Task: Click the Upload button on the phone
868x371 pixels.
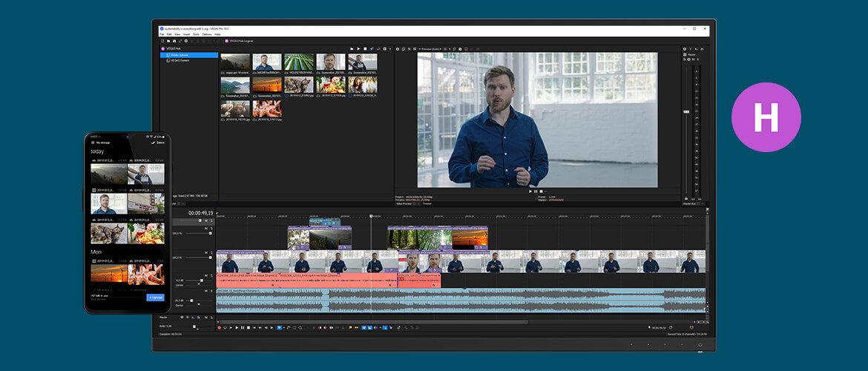Action: 156,298
